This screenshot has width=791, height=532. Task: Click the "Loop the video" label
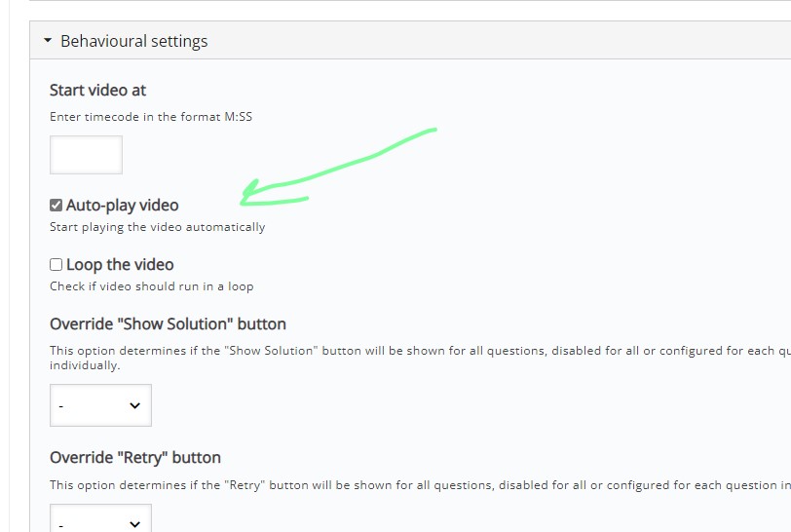click(120, 264)
